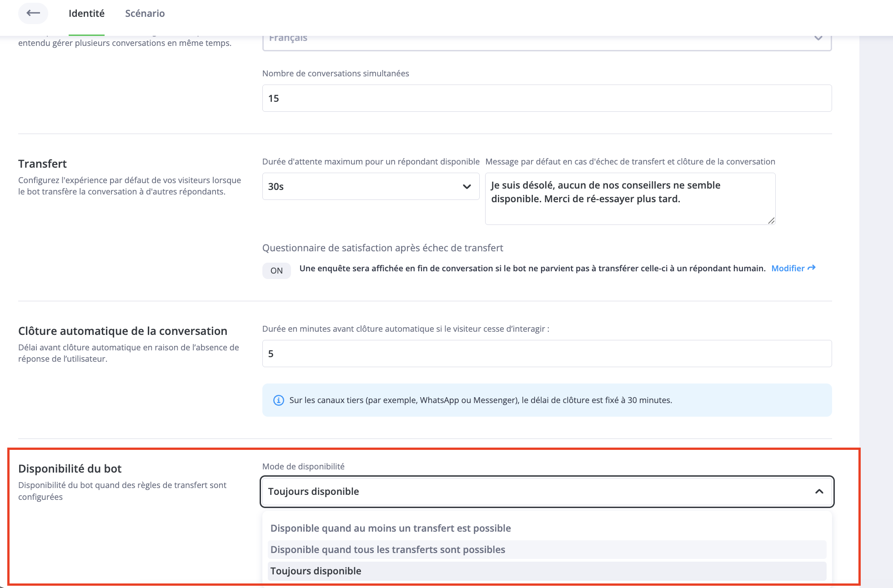Click the auto-closure minutes input field

coord(547,354)
